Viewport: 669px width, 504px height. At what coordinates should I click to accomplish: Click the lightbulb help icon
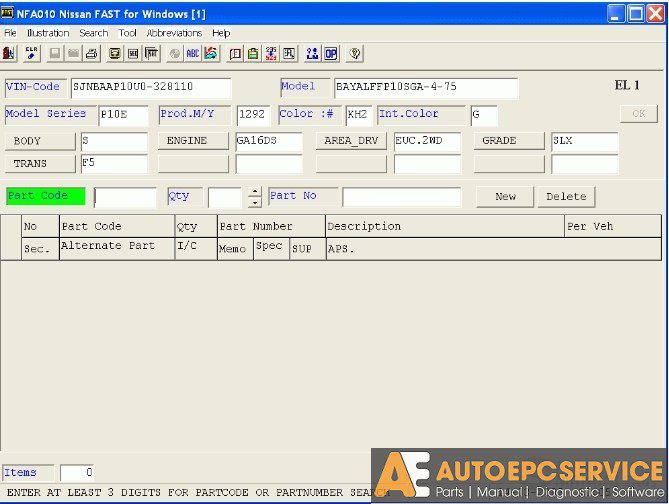pos(355,54)
